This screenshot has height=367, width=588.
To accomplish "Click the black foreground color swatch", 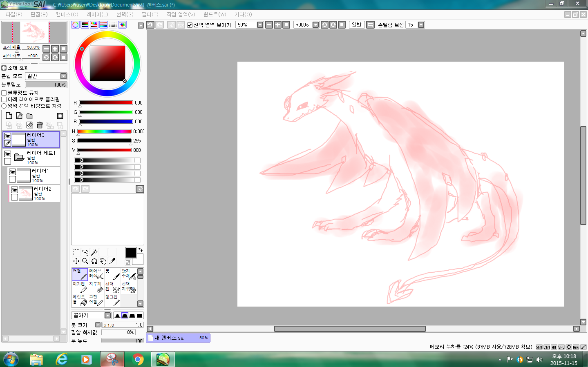I will click(x=131, y=253).
